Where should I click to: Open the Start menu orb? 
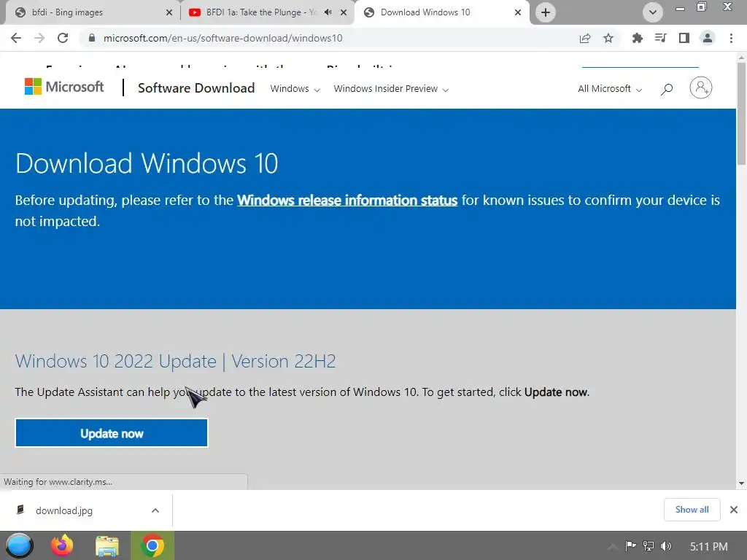[x=19, y=545]
